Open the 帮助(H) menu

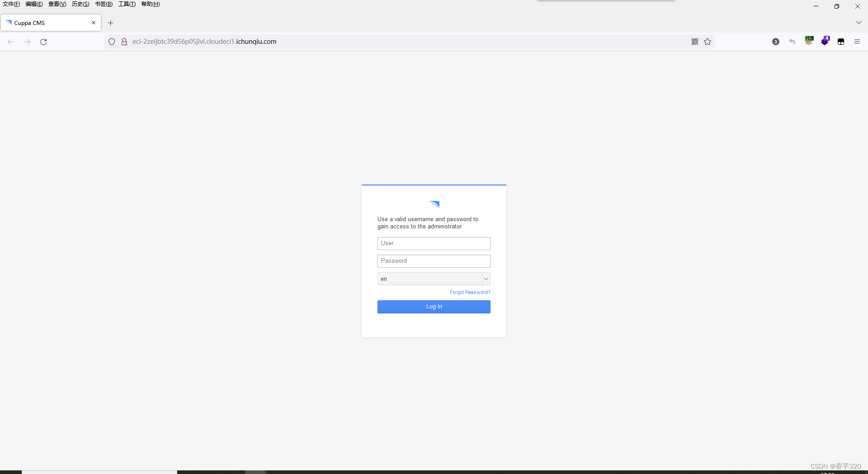pos(151,4)
